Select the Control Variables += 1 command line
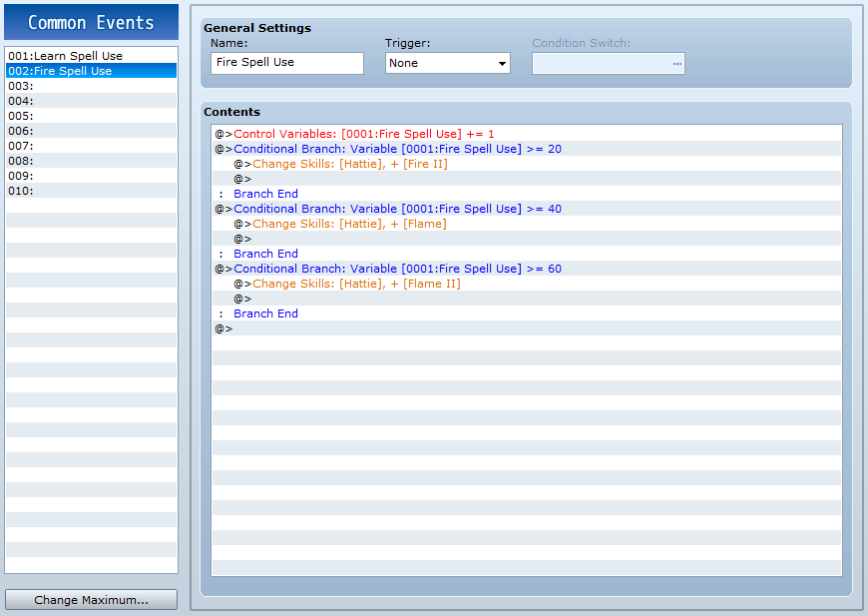The height and width of the screenshot is (616, 868). tap(527, 134)
